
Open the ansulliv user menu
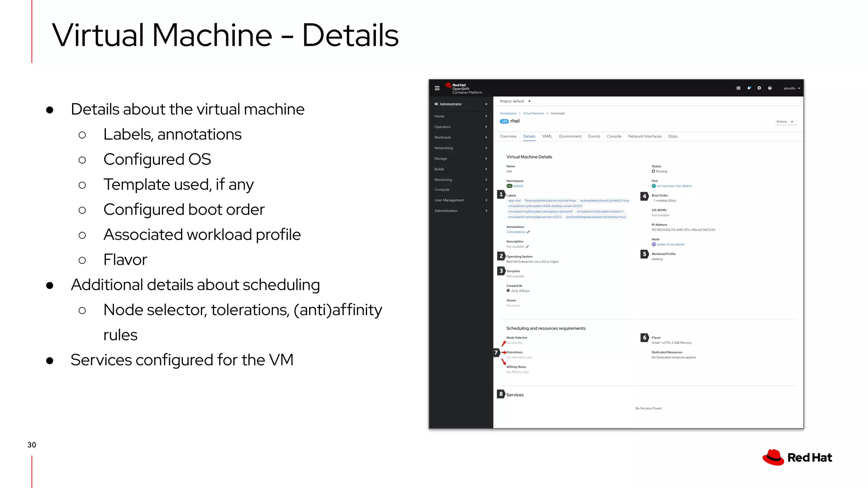(x=792, y=88)
